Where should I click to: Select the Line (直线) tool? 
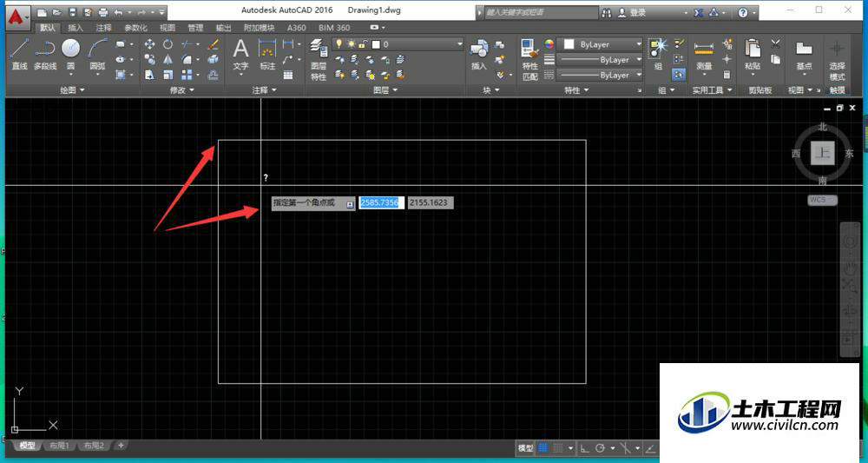[x=19, y=54]
